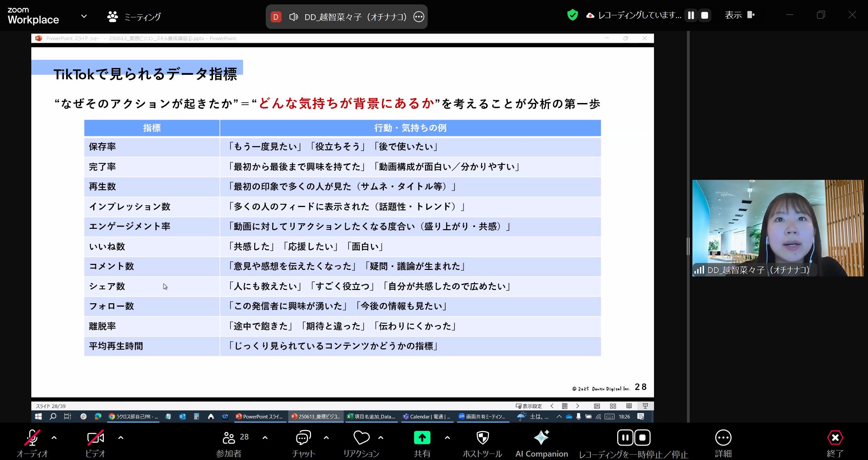Expand the reactions options arrow
This screenshot has height=460, width=868.
coord(381,438)
